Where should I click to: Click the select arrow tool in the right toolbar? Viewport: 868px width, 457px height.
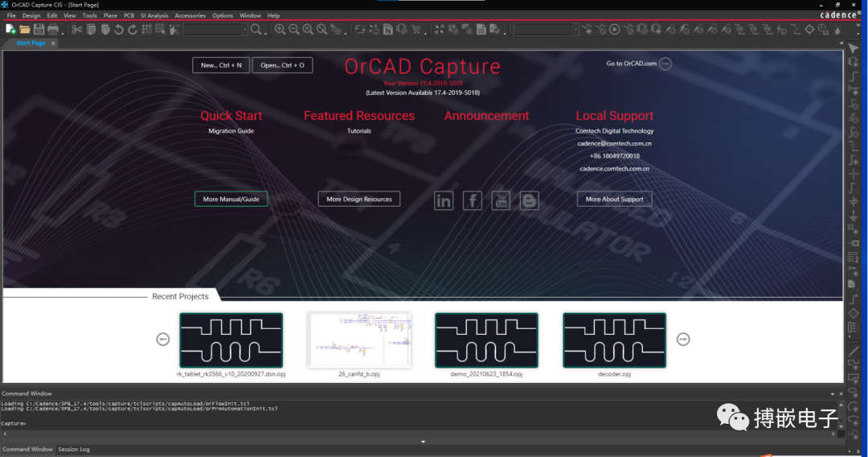853,49
